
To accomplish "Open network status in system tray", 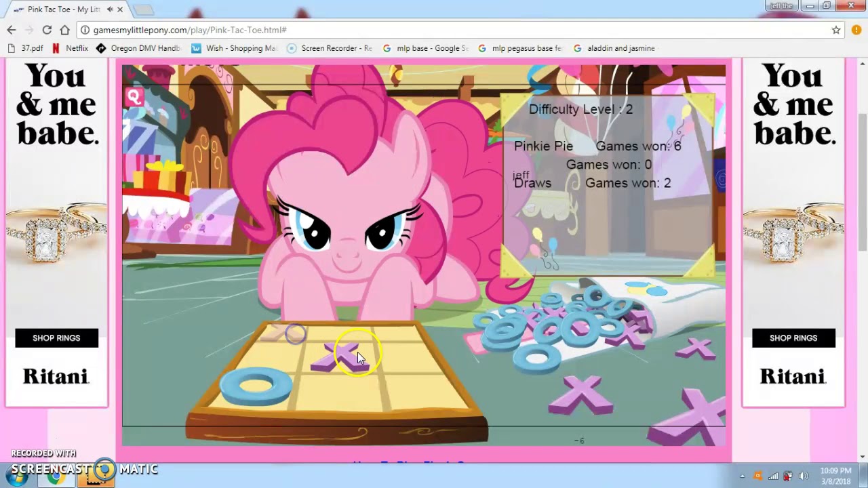I will coord(773,476).
